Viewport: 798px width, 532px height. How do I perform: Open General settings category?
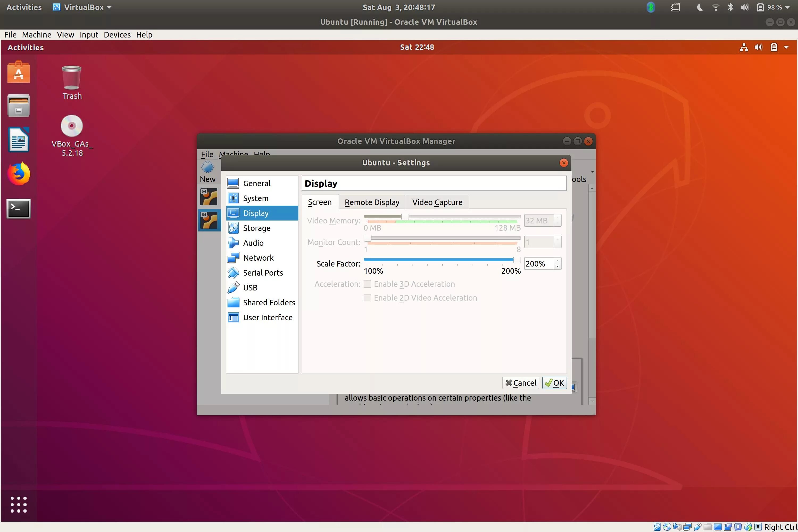tap(262, 183)
